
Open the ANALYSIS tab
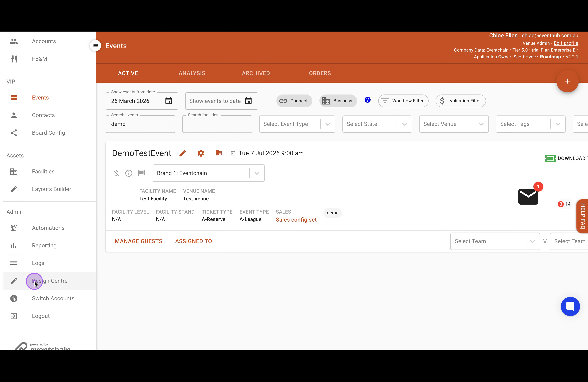tap(192, 73)
